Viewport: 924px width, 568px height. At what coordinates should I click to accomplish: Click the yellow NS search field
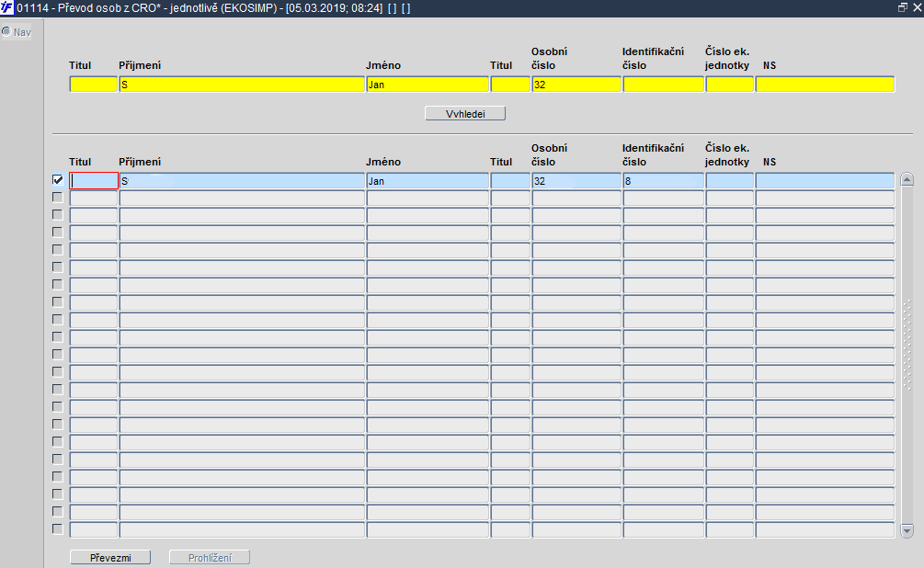(825, 85)
